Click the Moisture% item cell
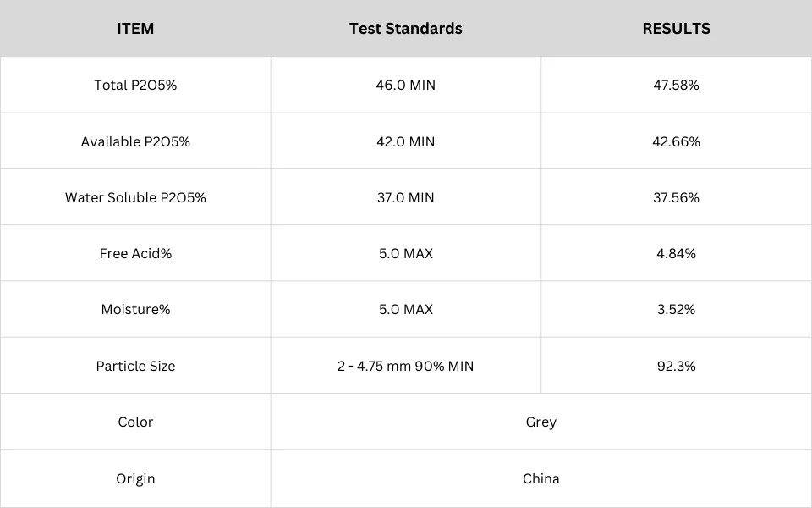Screen dimensions: 812x508 point(135,310)
